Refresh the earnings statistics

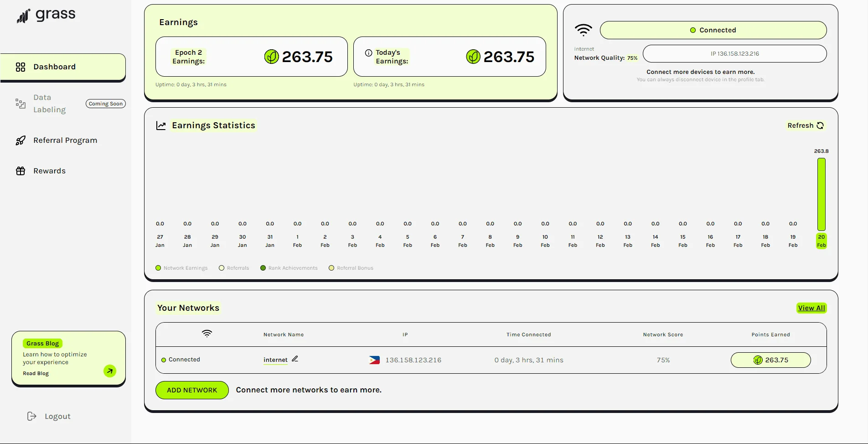806,125
